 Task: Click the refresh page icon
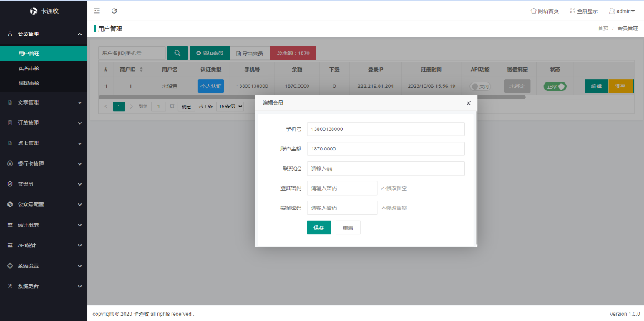[114, 11]
